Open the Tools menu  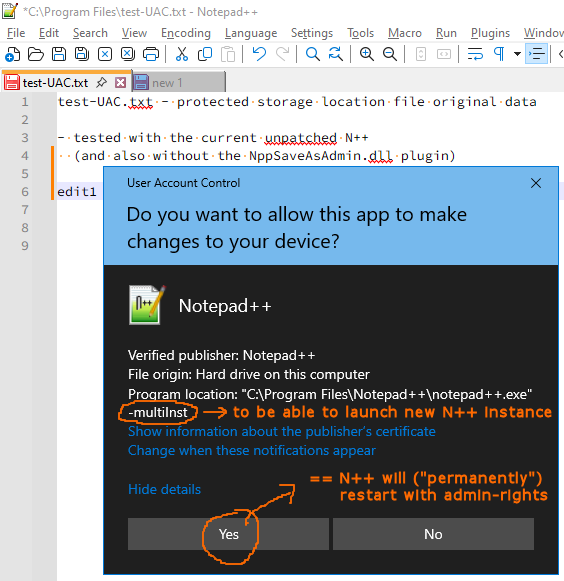360,33
